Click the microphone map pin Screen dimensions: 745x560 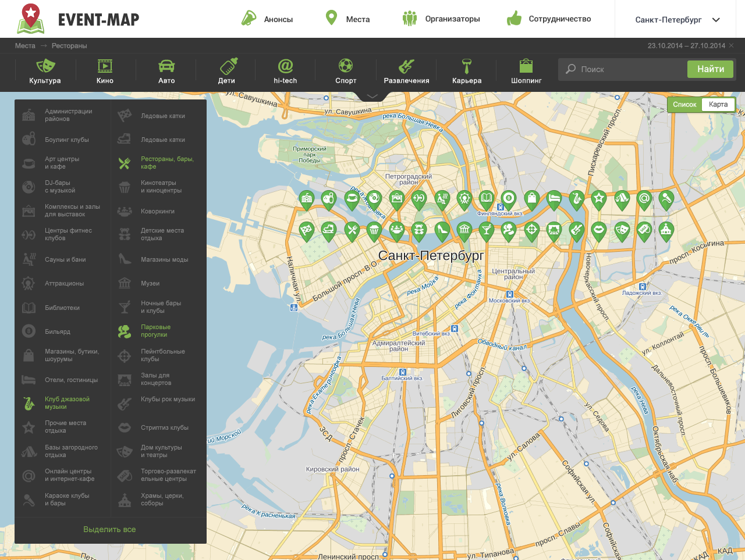[x=666, y=199]
